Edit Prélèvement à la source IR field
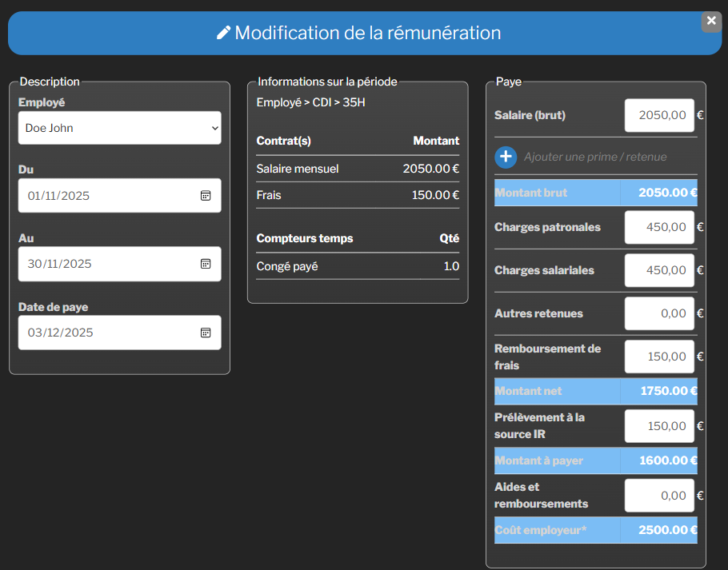The image size is (728, 570). point(658,426)
